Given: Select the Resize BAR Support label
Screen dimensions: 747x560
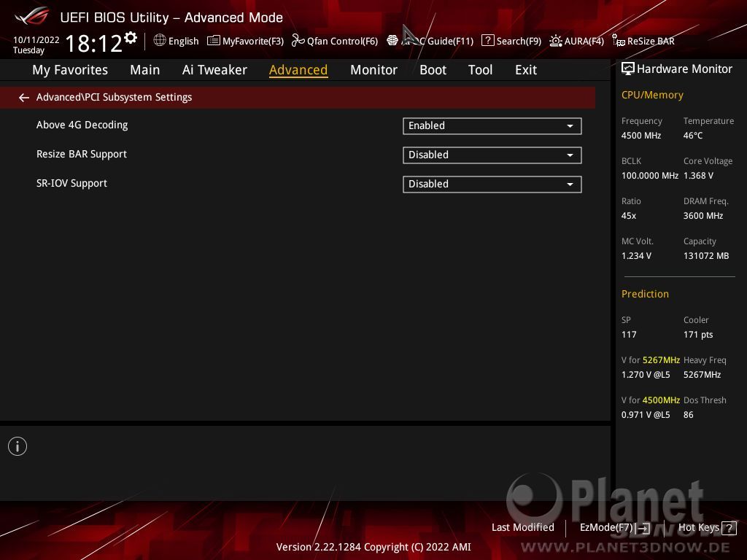Looking at the screenshot, I should pyautogui.click(x=82, y=155).
